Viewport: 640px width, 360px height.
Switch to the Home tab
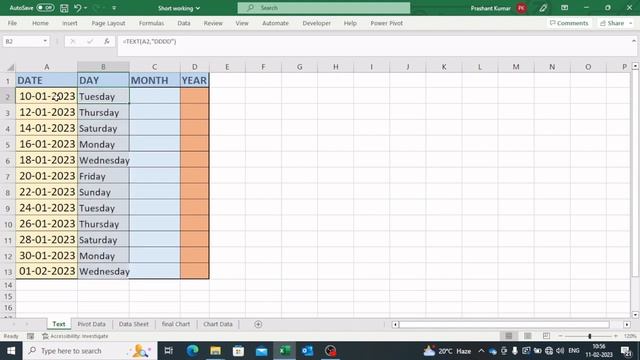point(40,23)
